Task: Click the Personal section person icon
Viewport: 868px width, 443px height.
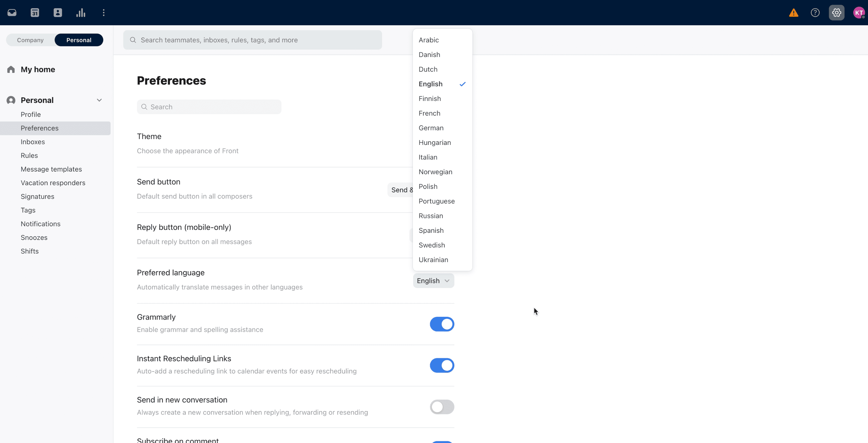Action: [11, 100]
